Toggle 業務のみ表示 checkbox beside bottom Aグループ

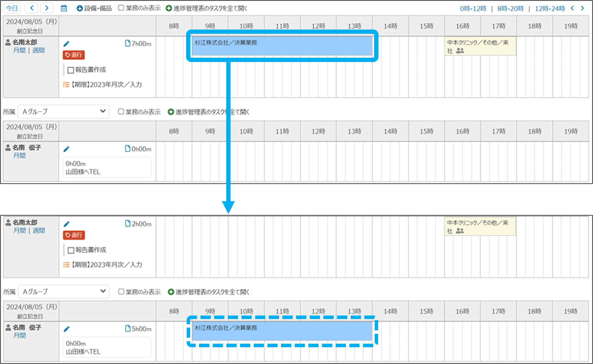[121, 292]
